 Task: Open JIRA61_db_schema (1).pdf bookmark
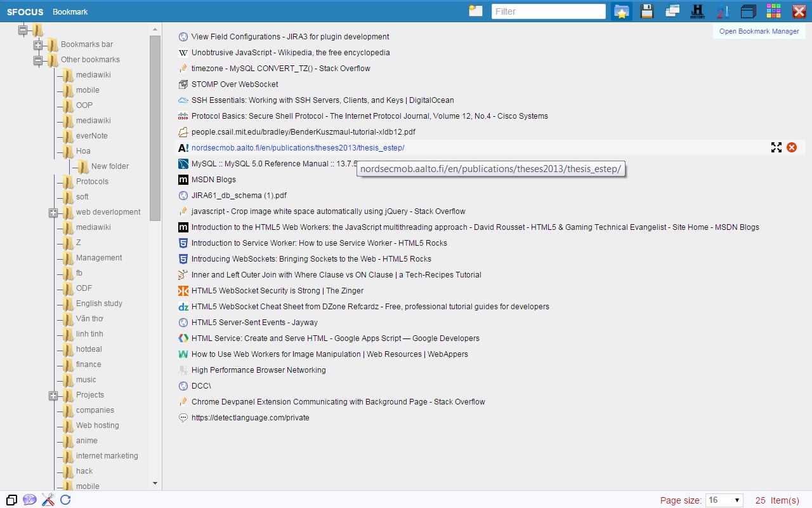pyautogui.click(x=239, y=196)
